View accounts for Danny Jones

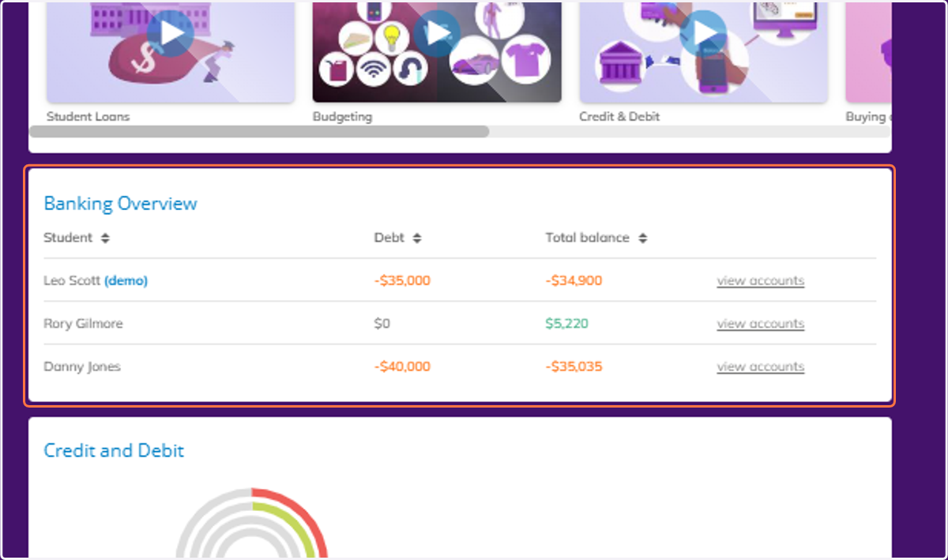pyautogui.click(x=760, y=366)
